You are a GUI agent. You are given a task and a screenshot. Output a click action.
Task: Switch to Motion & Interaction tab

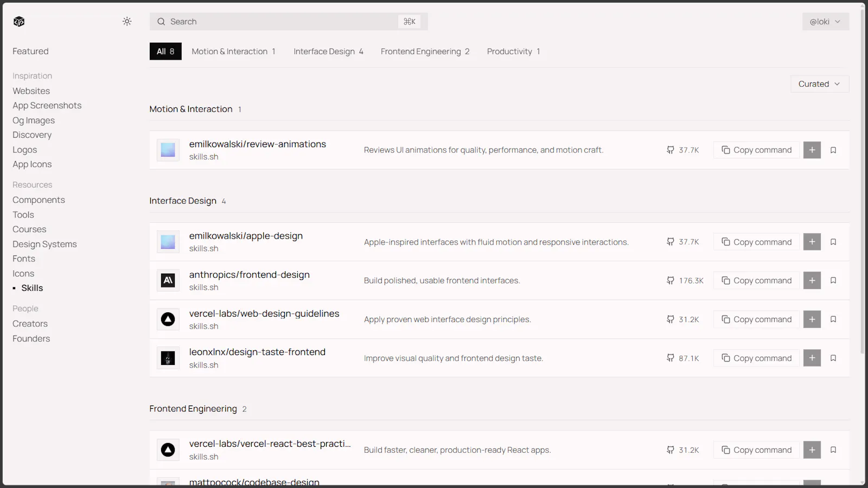(234, 52)
